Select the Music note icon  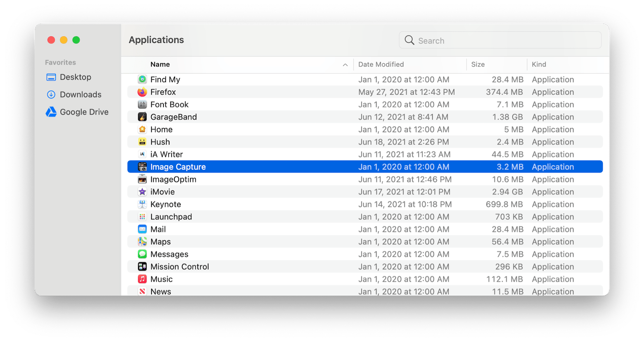(x=142, y=279)
